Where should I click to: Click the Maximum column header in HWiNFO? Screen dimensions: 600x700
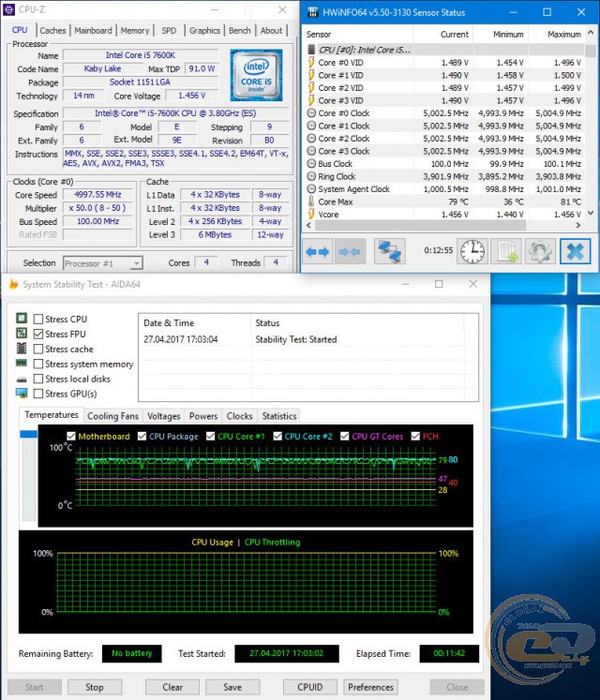pos(556,35)
